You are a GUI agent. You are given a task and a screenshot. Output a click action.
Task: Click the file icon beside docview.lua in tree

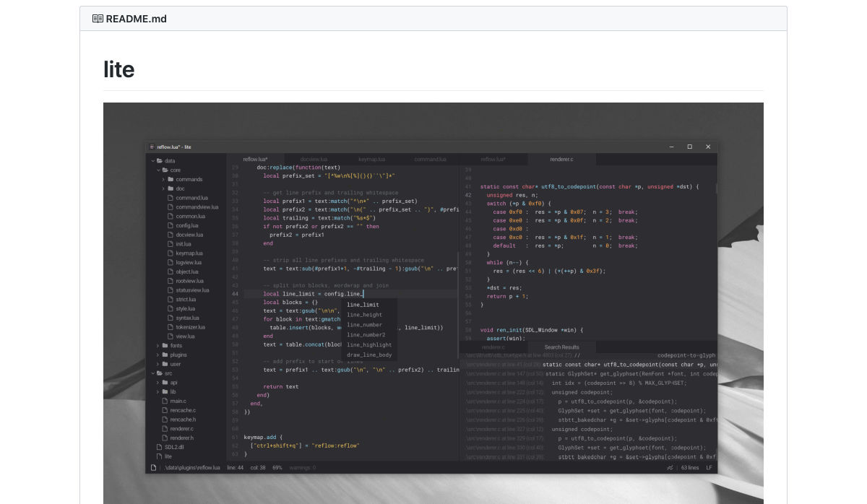171,235
